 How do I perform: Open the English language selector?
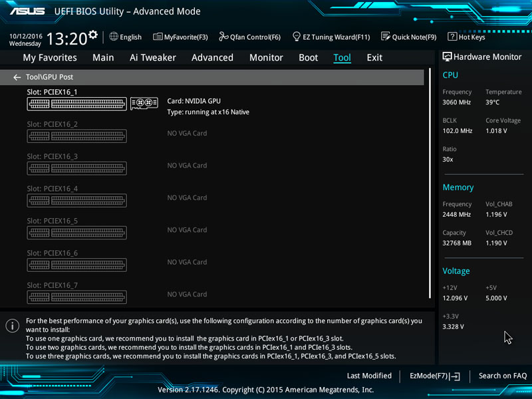tap(126, 37)
